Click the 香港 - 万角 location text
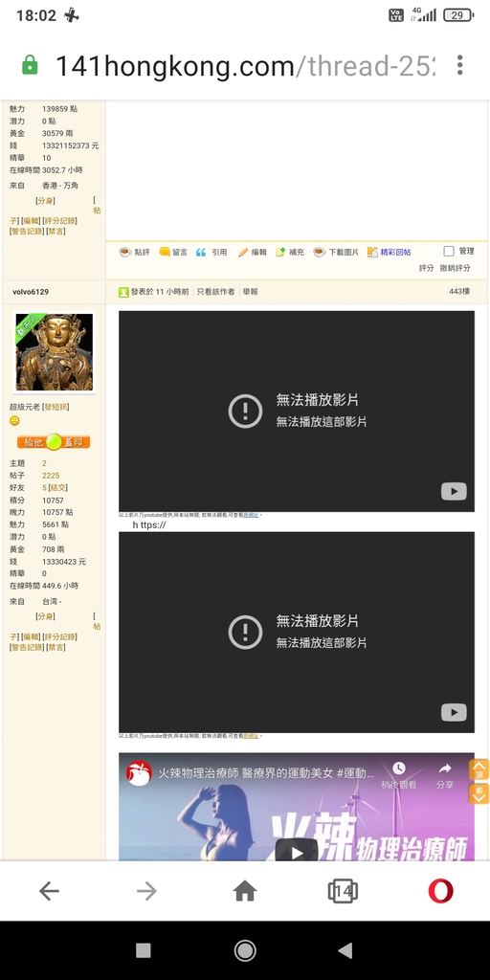Screen dimensions: 490x980 [60, 186]
